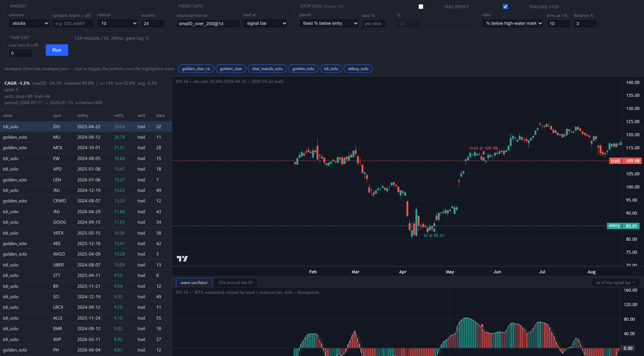The height and width of the screenshot is (356, 644).
Task: Toggle the golden_cbar strategy
Action: [231, 68]
